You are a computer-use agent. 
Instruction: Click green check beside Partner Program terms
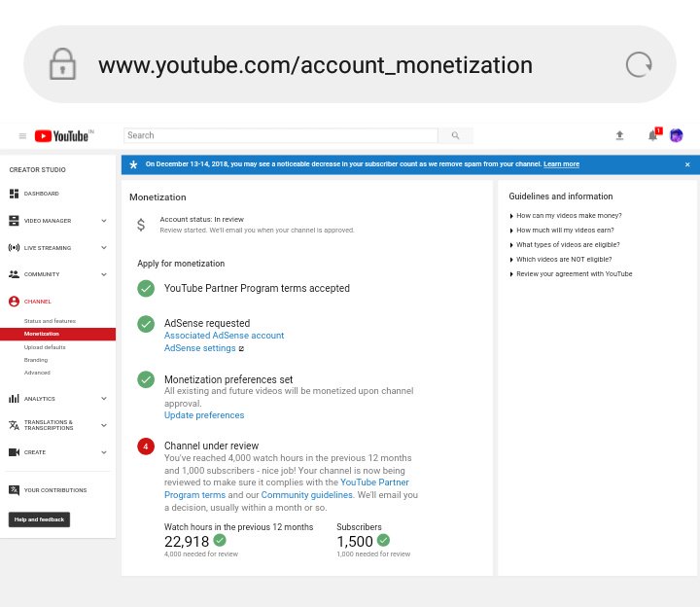tap(146, 289)
